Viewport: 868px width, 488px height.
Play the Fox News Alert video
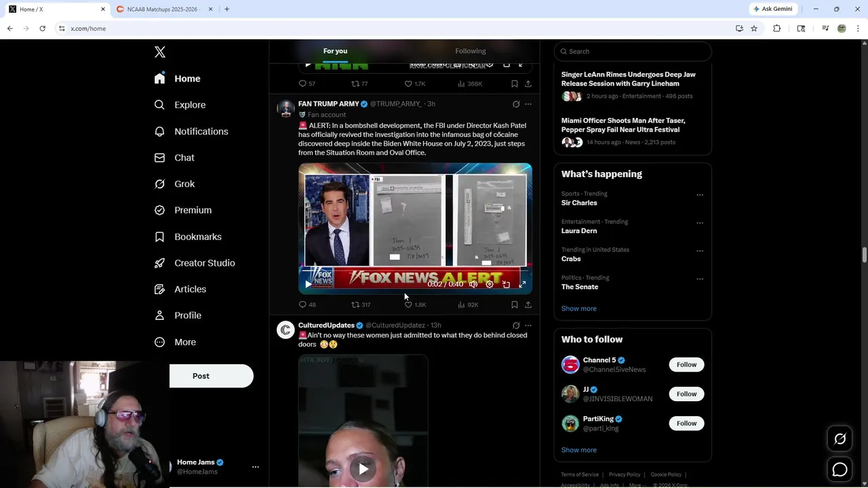pyautogui.click(x=308, y=285)
